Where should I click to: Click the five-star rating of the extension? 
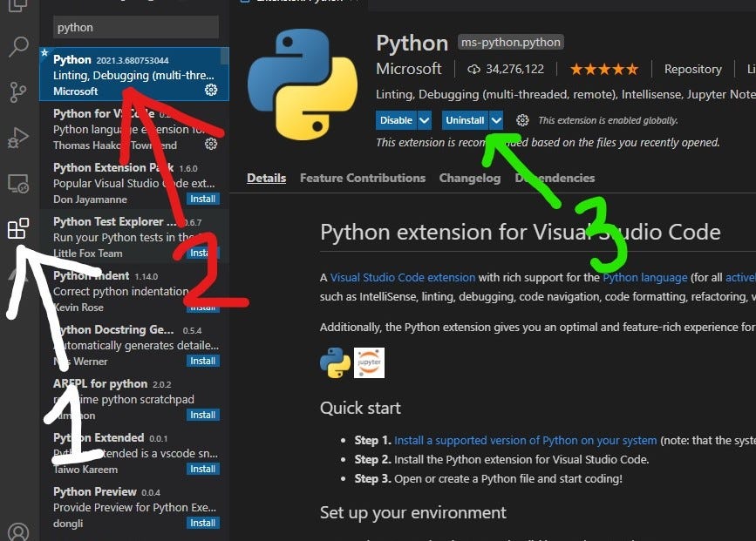coord(604,69)
